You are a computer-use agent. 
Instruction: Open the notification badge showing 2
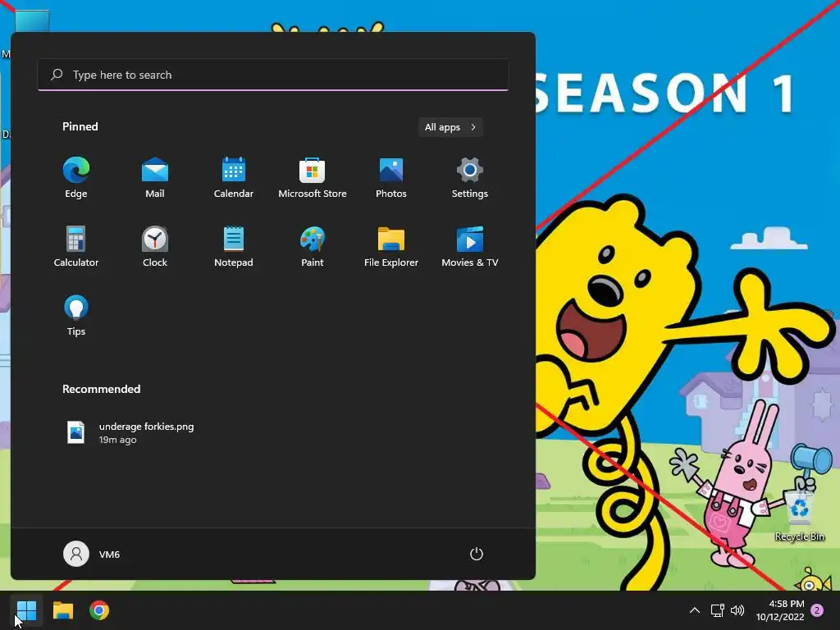[x=817, y=610]
